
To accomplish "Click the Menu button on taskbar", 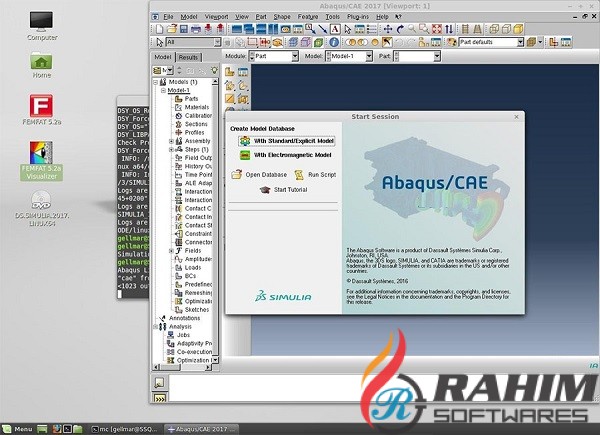I will click(18, 429).
